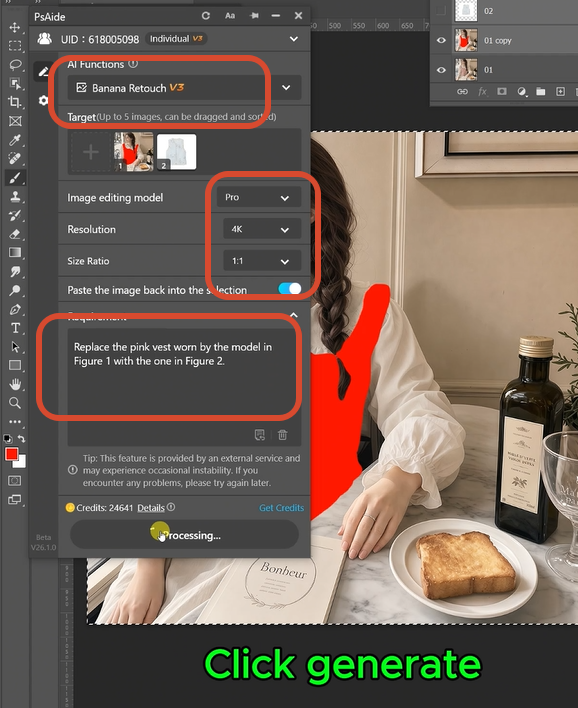Select the Type tool
Viewport: 578px width, 708px height.
(x=15, y=328)
